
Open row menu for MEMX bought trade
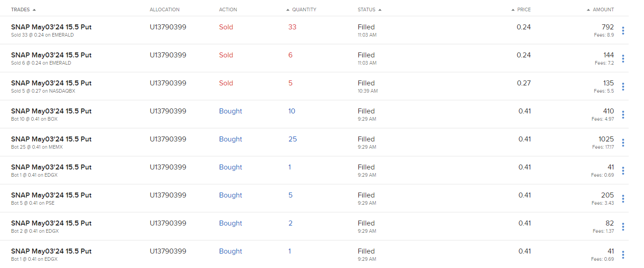(623, 143)
